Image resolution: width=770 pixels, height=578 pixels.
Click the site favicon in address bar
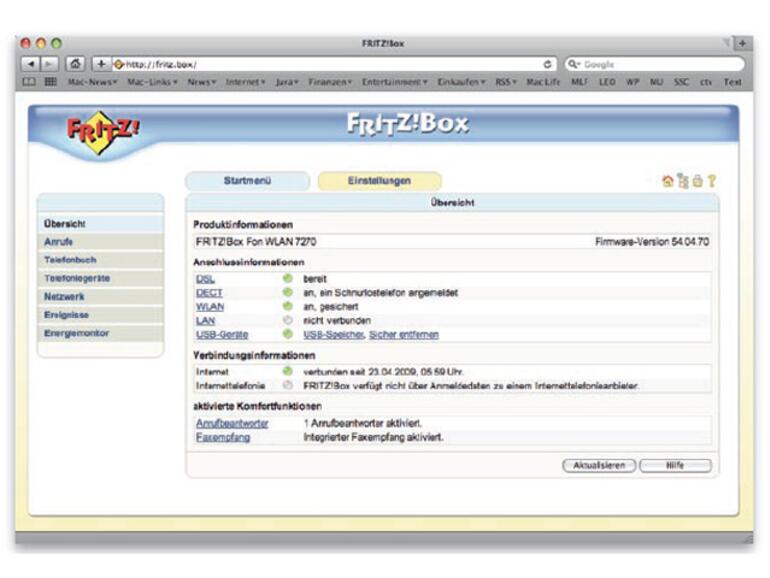(118, 64)
